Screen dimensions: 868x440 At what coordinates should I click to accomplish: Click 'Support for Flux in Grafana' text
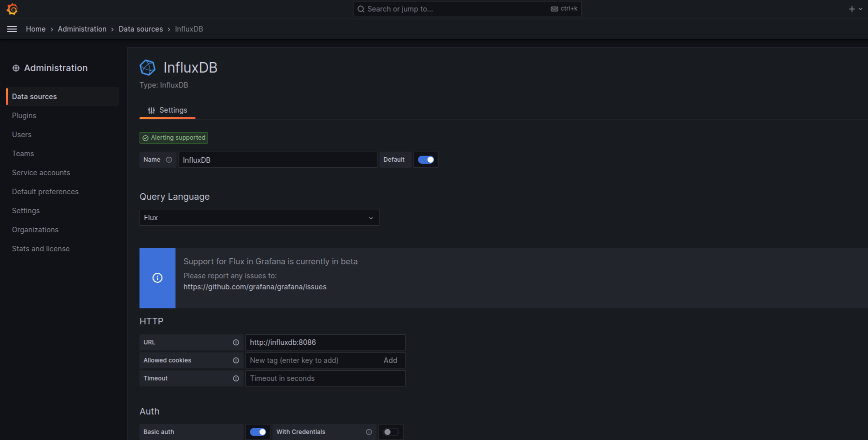tap(270, 261)
